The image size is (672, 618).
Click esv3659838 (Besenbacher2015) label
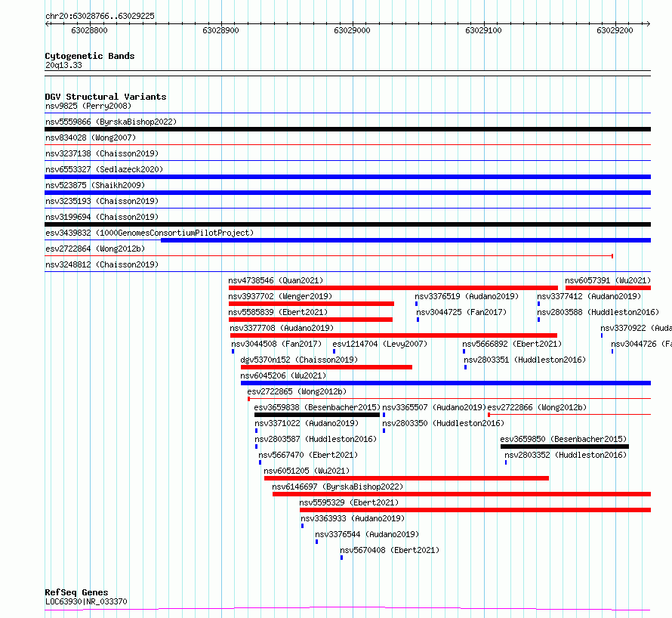(x=317, y=407)
